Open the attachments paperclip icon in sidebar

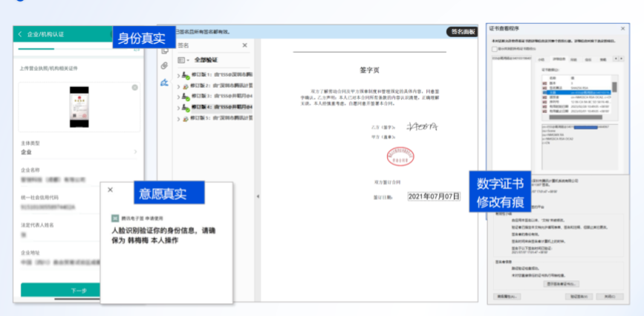click(164, 65)
